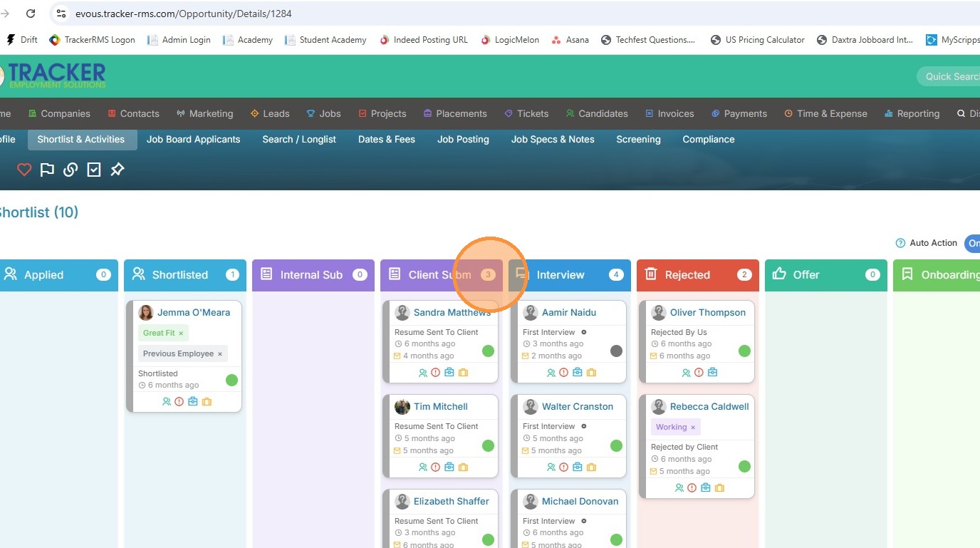The height and width of the screenshot is (548, 980).
Task: Click the Tracker Employment Solutions logo
Action: coord(53,76)
